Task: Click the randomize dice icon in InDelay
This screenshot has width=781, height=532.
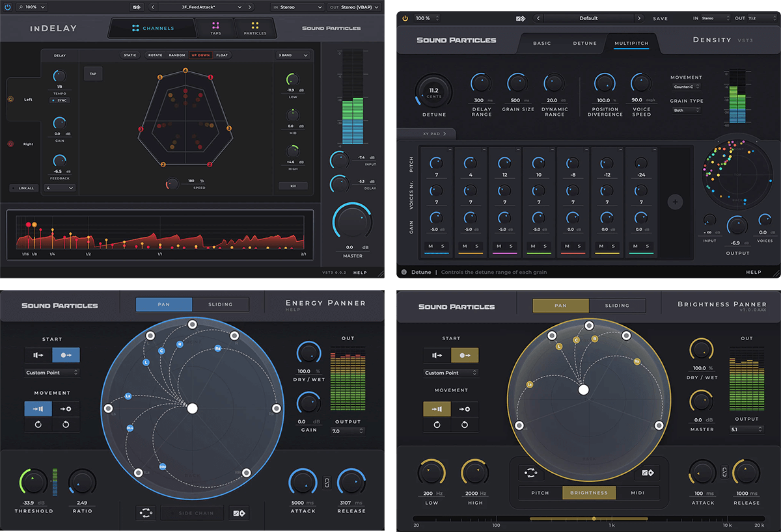Action: 136,7
